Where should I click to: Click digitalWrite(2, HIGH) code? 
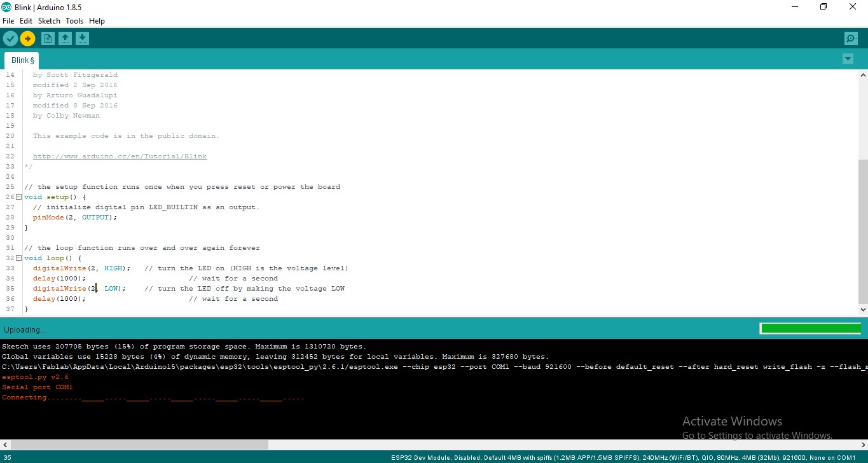coord(81,268)
